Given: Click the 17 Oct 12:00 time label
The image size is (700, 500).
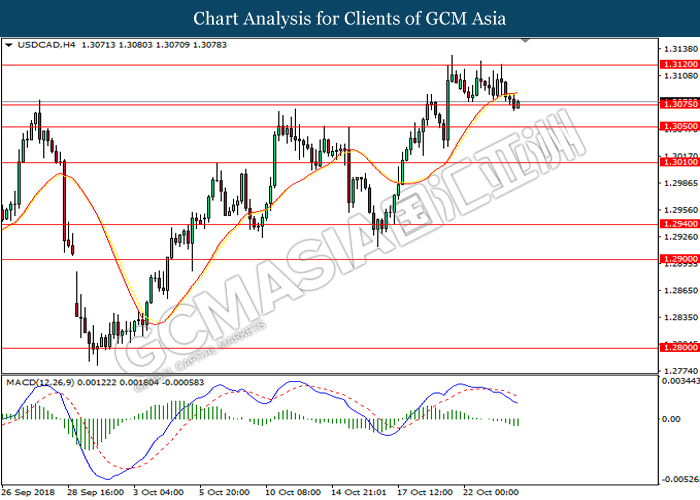Looking at the screenshot, I should tap(425, 492).
